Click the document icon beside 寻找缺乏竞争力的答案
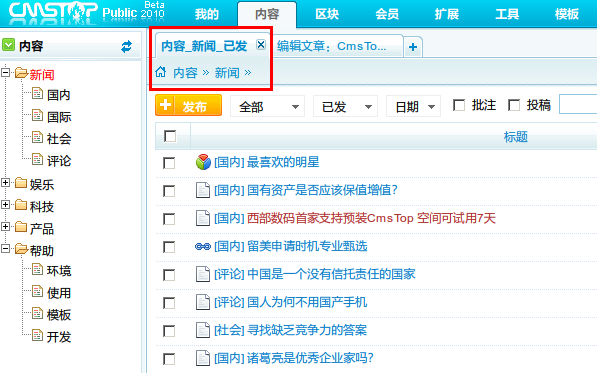597x373 pixels. [203, 330]
